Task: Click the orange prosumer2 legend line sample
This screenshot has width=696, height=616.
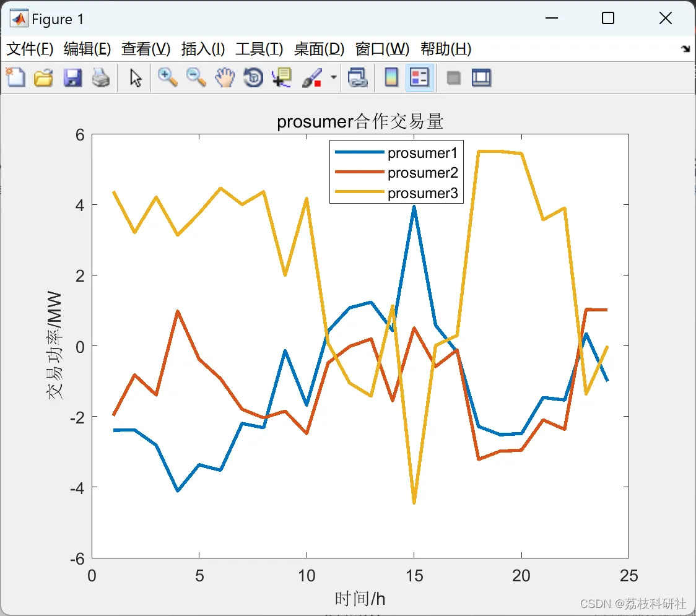Action: 359,171
